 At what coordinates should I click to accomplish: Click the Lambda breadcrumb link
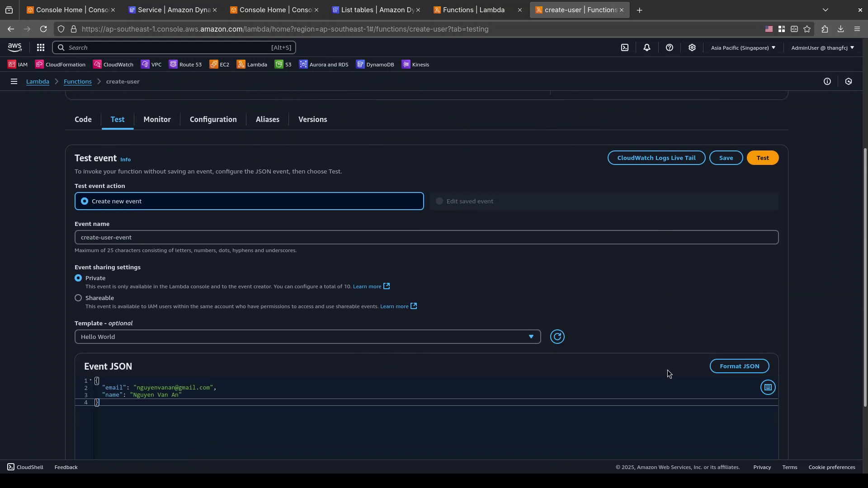click(x=38, y=81)
